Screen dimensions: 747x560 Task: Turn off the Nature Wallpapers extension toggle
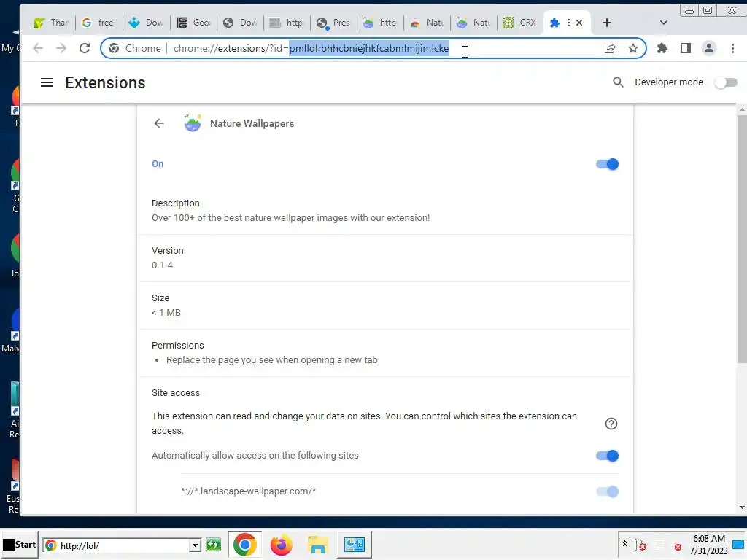[607, 164]
